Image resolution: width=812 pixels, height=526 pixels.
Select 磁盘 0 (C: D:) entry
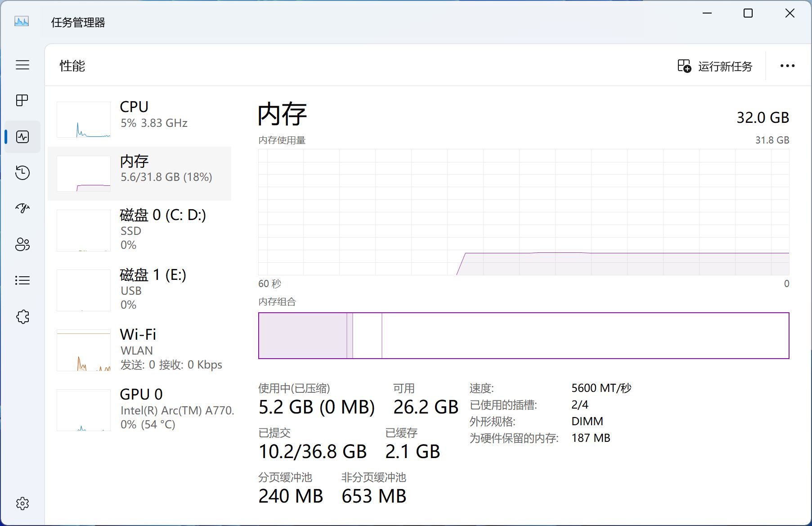point(139,229)
